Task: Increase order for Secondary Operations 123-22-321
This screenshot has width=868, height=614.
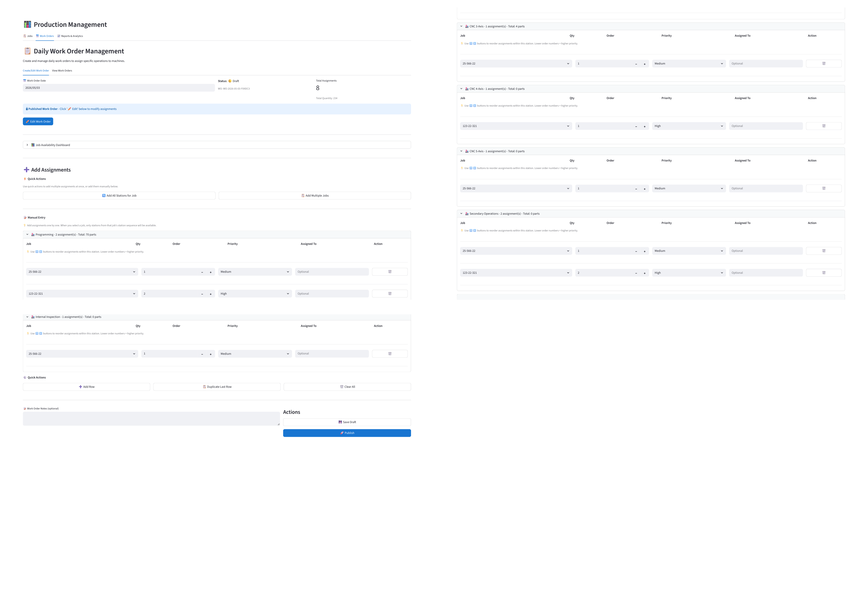Action: (645, 273)
